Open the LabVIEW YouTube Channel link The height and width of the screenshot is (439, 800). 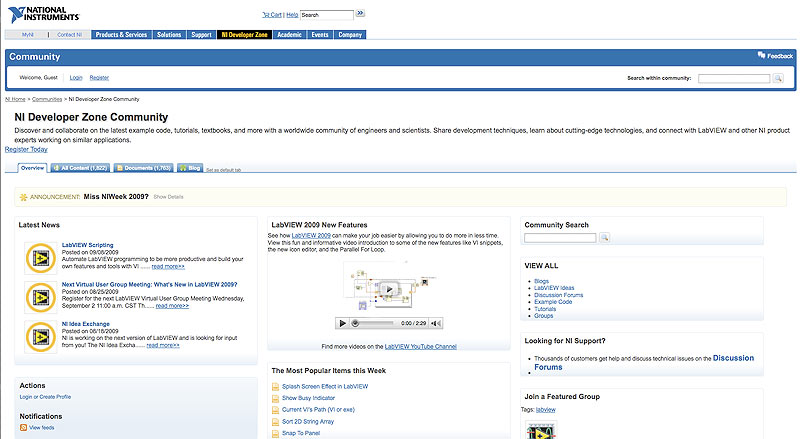(420, 347)
